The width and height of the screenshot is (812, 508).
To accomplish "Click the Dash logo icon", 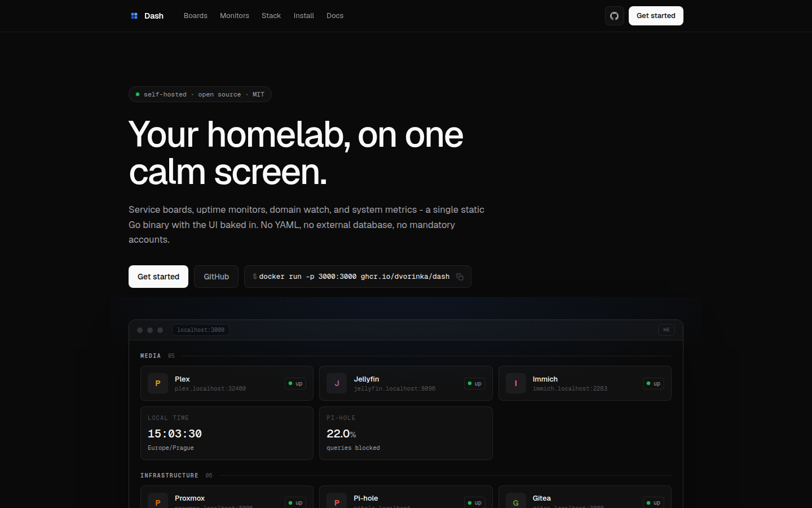I will [x=134, y=16].
